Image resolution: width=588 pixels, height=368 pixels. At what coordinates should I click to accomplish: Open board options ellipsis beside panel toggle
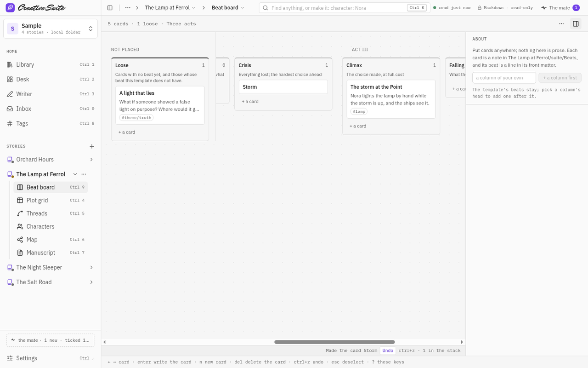[561, 24]
